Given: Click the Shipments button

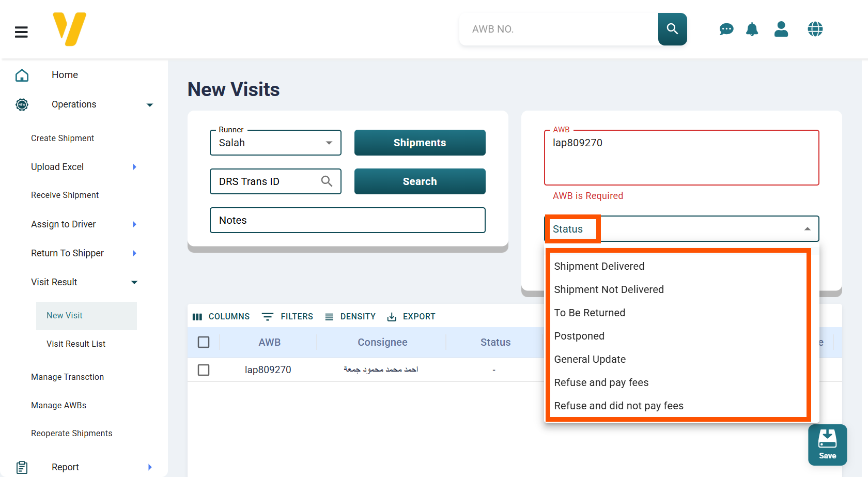Looking at the screenshot, I should pyautogui.click(x=420, y=143).
